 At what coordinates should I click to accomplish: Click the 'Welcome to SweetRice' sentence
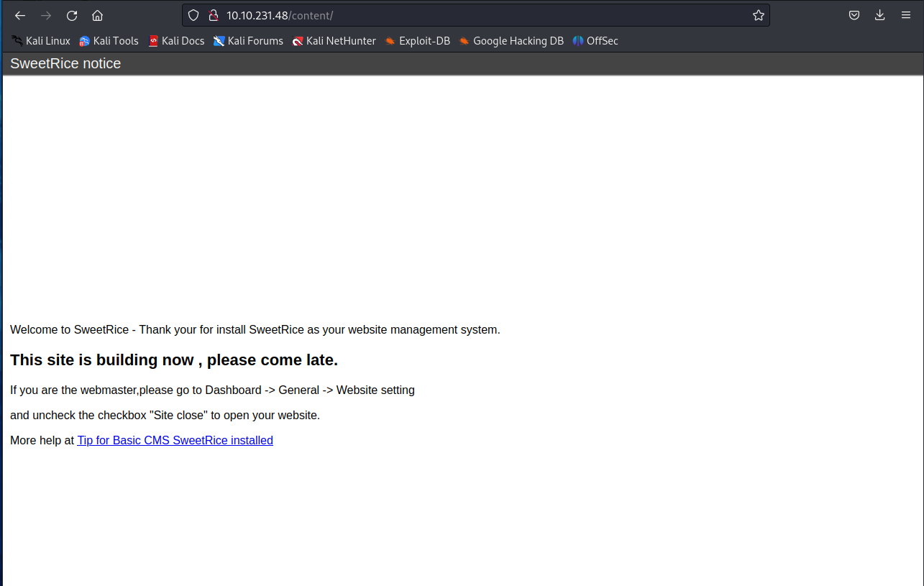pyautogui.click(x=255, y=330)
